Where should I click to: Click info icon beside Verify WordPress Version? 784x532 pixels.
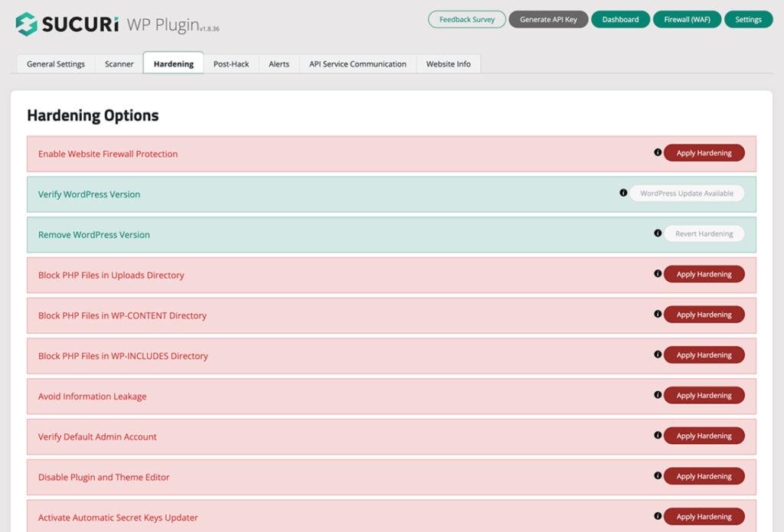click(623, 193)
